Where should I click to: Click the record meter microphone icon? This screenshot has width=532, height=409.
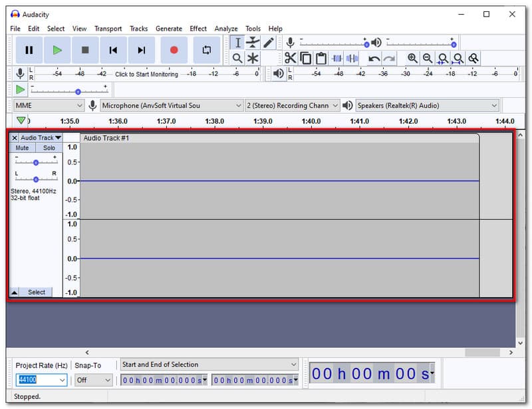tap(20, 74)
